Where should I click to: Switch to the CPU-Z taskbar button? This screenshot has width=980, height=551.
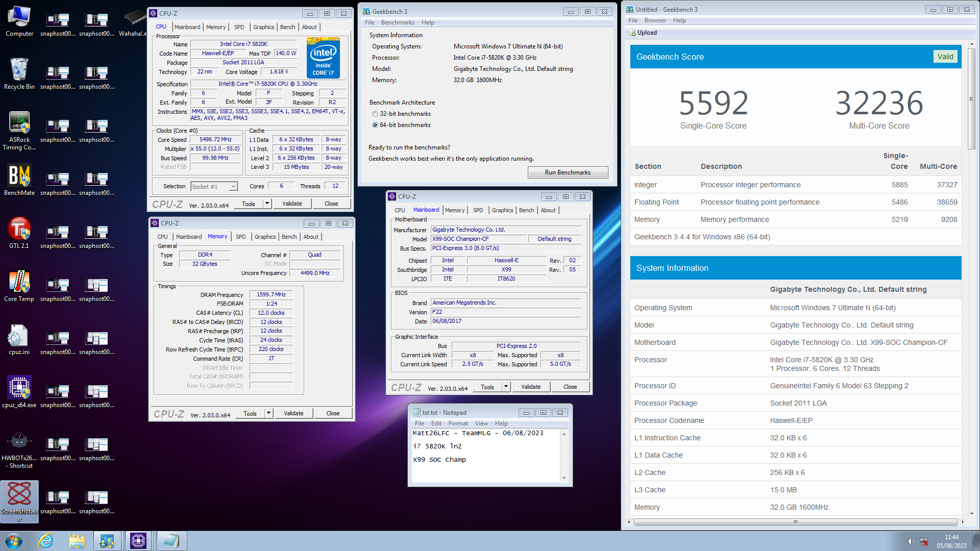(138, 541)
